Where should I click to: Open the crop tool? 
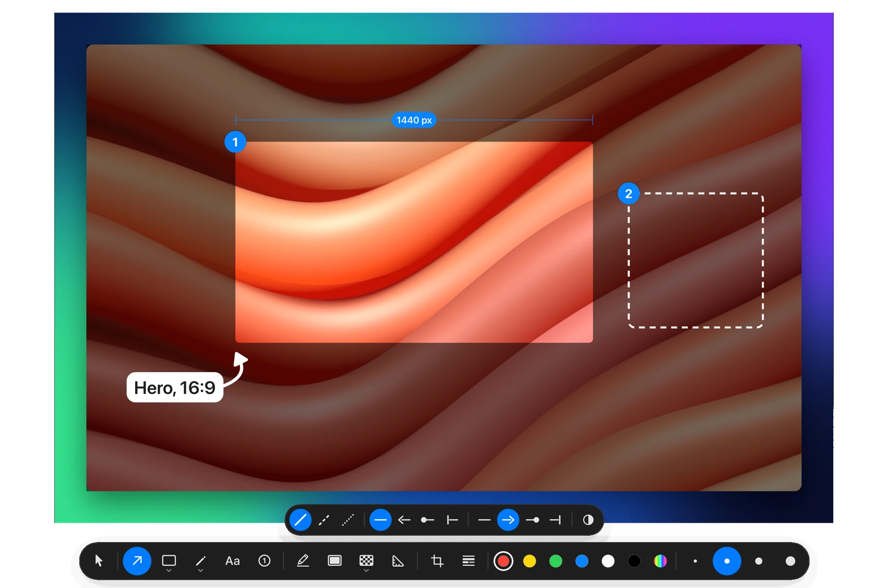[x=437, y=561]
